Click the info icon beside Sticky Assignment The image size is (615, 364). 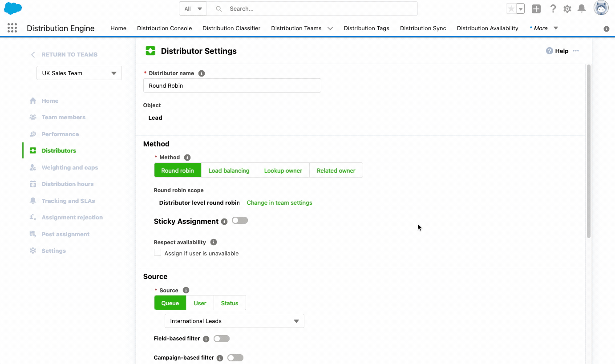(224, 222)
